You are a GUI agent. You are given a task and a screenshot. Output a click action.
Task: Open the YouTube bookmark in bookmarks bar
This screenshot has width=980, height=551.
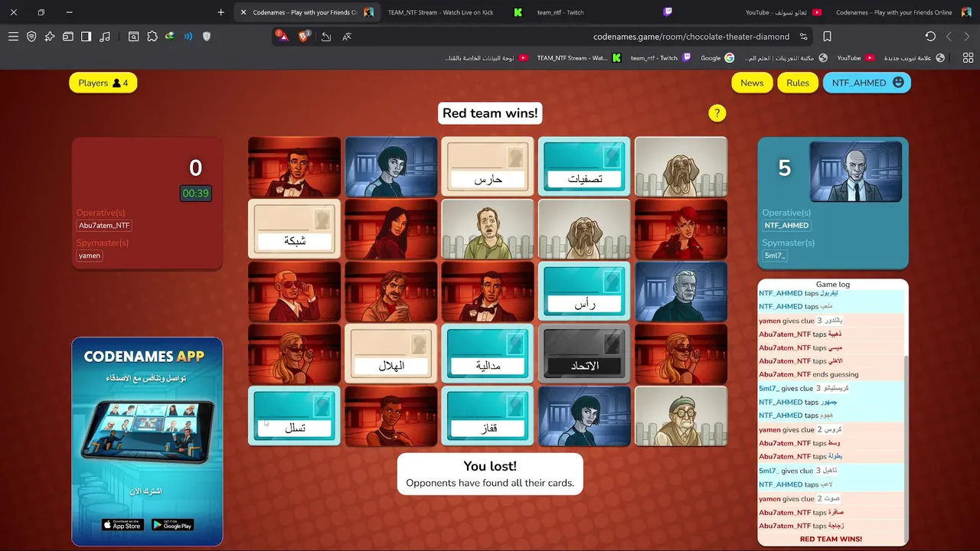click(855, 58)
